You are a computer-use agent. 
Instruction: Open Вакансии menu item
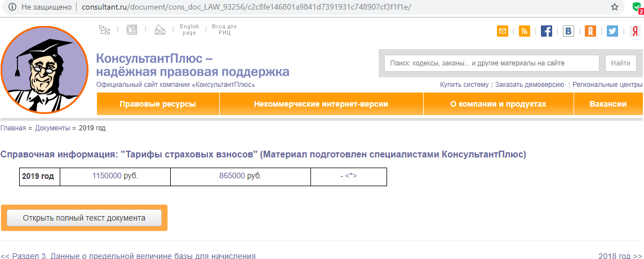609,104
